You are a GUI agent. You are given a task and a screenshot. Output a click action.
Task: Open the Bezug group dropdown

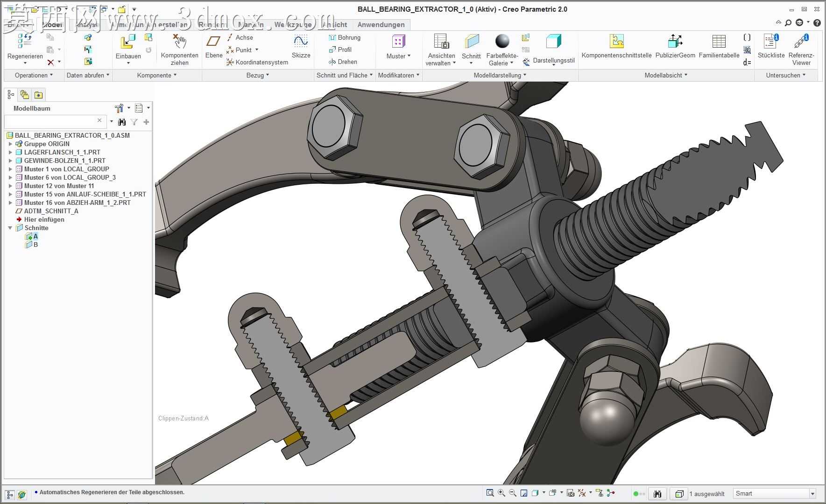(x=258, y=75)
